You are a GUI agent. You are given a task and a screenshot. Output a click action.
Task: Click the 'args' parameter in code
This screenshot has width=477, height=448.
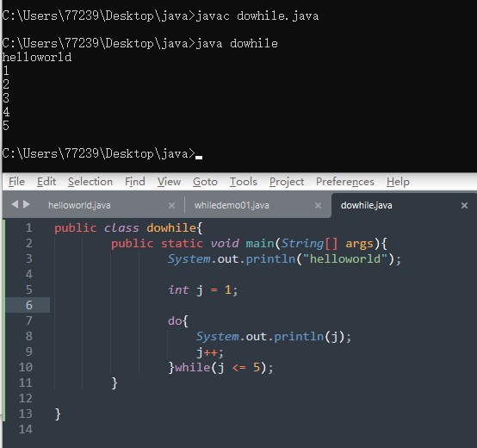coord(359,244)
